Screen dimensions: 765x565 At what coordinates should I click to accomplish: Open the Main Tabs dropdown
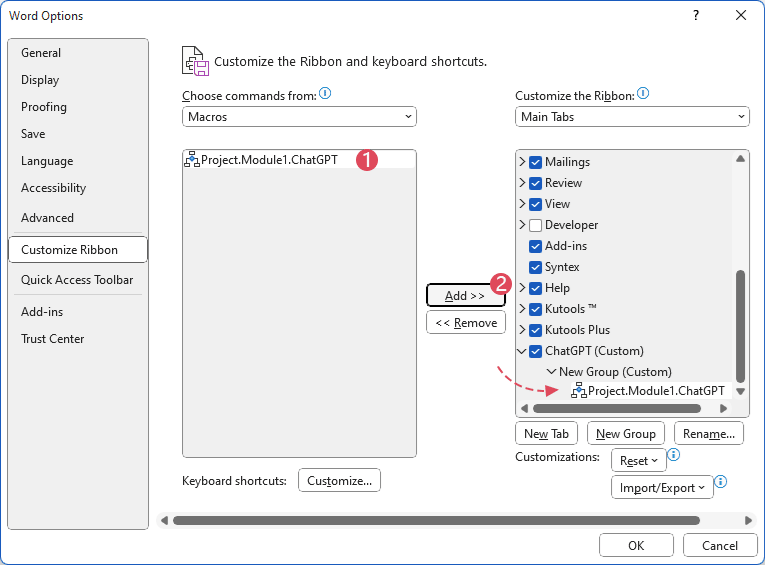632,117
